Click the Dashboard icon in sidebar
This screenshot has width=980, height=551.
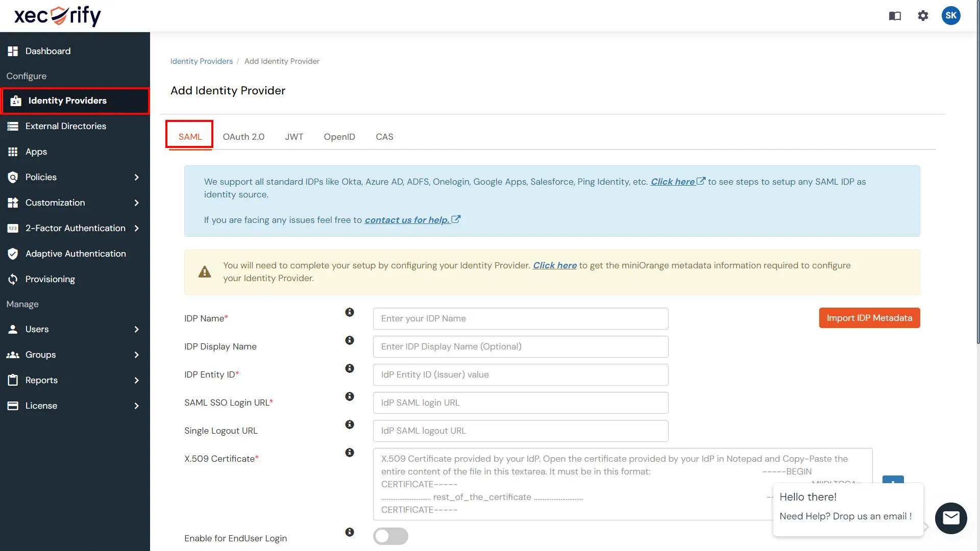tap(13, 51)
